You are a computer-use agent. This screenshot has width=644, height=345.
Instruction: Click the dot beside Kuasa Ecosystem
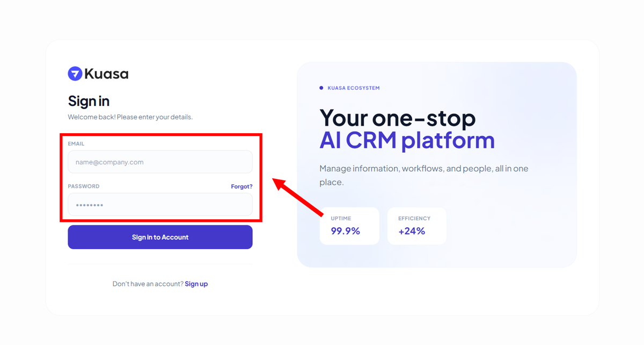point(321,88)
